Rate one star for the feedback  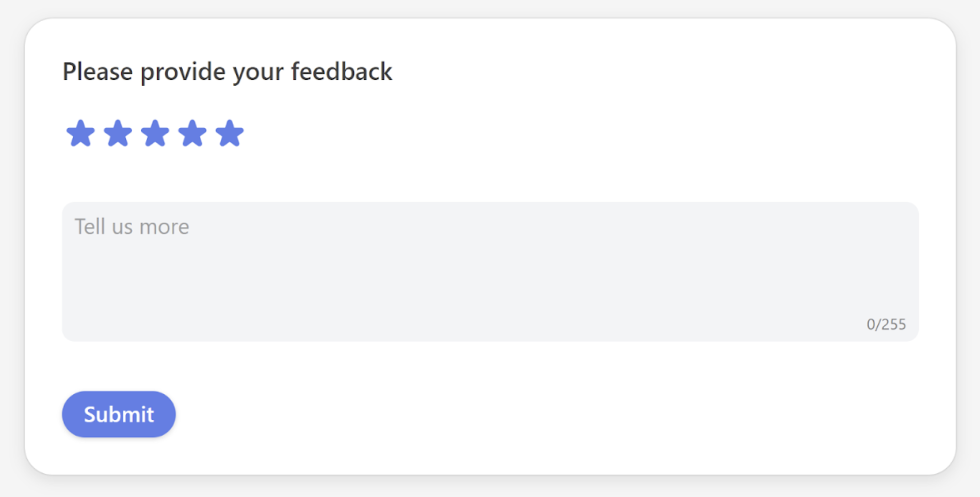click(x=81, y=133)
